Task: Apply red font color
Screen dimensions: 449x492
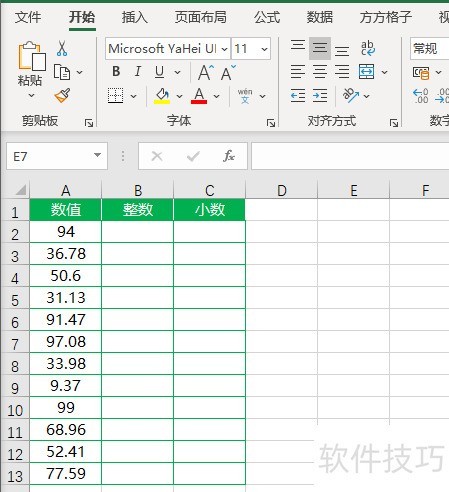Action: pyautogui.click(x=199, y=96)
